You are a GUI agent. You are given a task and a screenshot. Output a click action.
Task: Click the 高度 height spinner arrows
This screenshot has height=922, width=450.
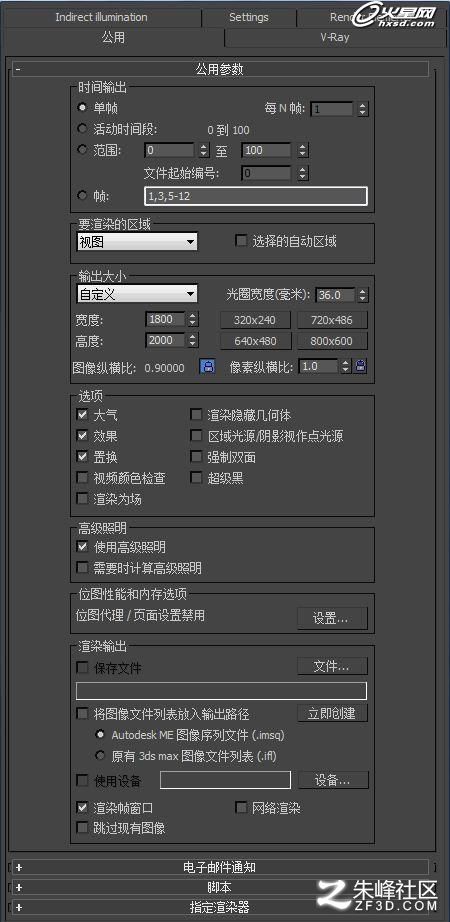[x=193, y=340]
